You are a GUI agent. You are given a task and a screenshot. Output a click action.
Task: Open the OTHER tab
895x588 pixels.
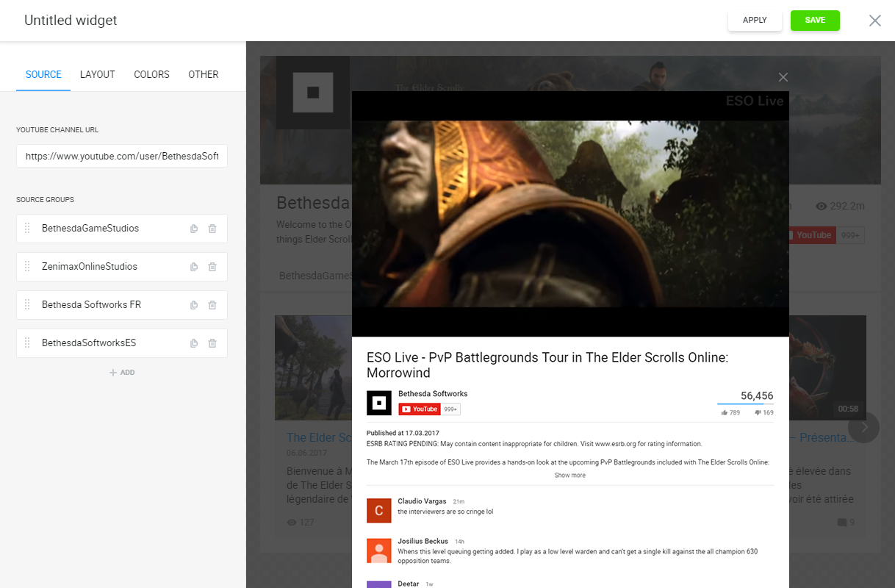(204, 74)
